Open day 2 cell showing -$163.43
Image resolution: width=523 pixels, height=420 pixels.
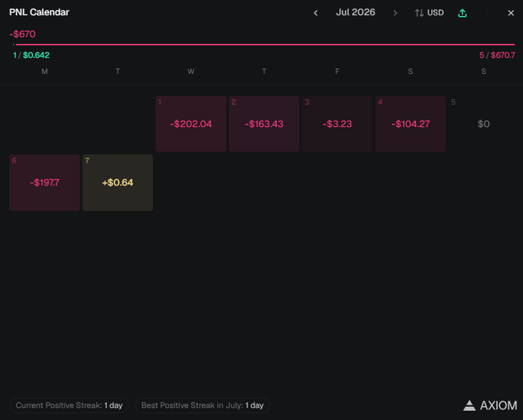pos(264,124)
